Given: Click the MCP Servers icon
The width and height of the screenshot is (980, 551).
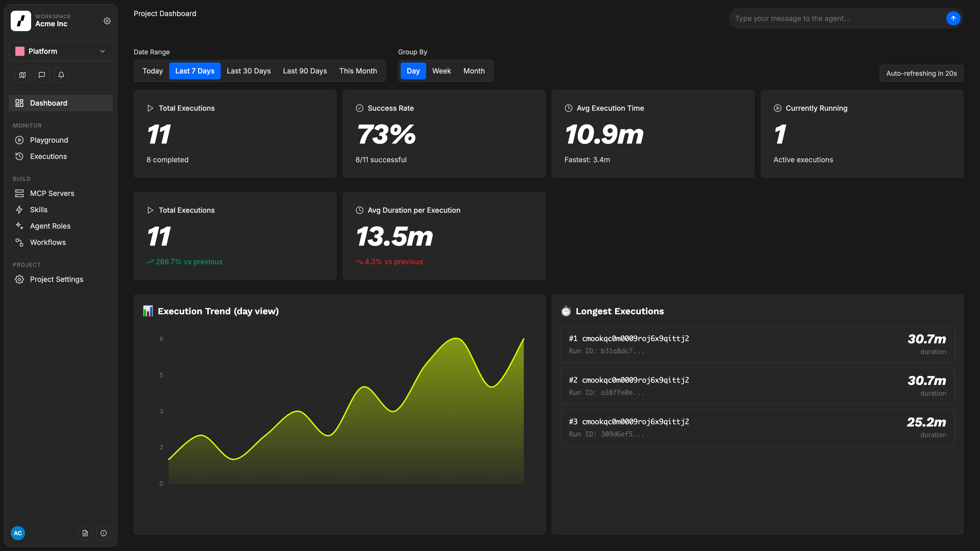Looking at the screenshot, I should click(19, 193).
